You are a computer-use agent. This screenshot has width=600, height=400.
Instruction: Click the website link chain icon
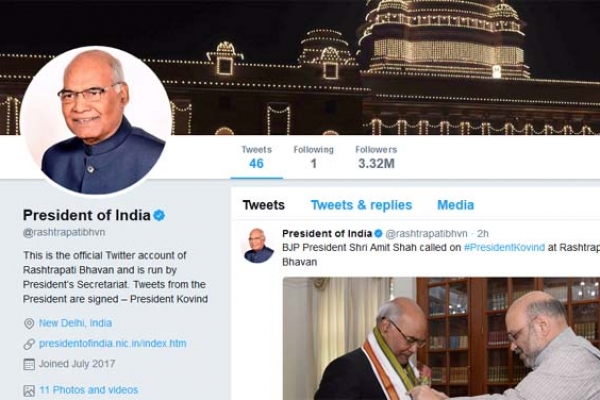coord(29,344)
